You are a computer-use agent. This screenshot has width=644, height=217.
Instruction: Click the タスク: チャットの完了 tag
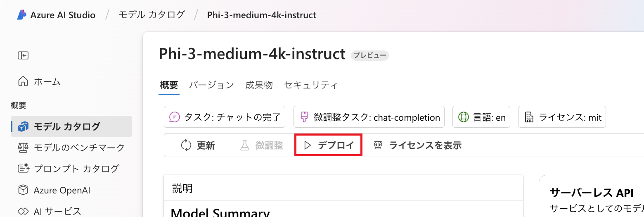click(225, 117)
